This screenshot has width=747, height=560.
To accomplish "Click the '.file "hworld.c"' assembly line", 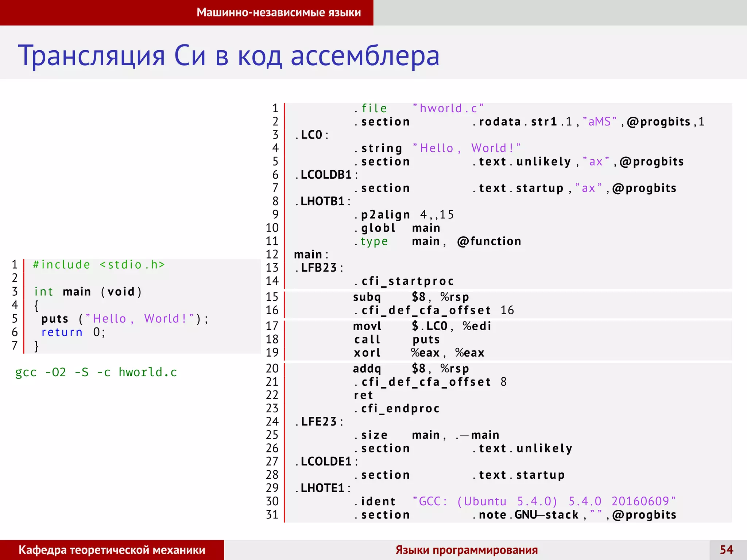I will [419, 108].
